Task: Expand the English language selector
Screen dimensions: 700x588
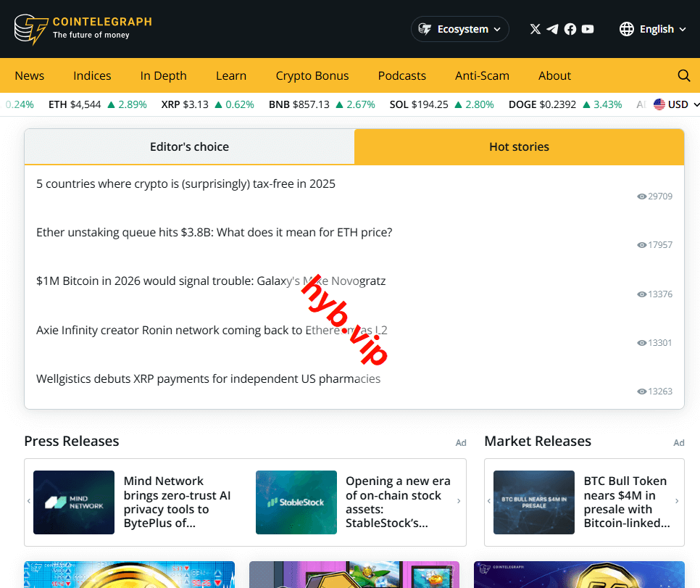Action: [656, 29]
